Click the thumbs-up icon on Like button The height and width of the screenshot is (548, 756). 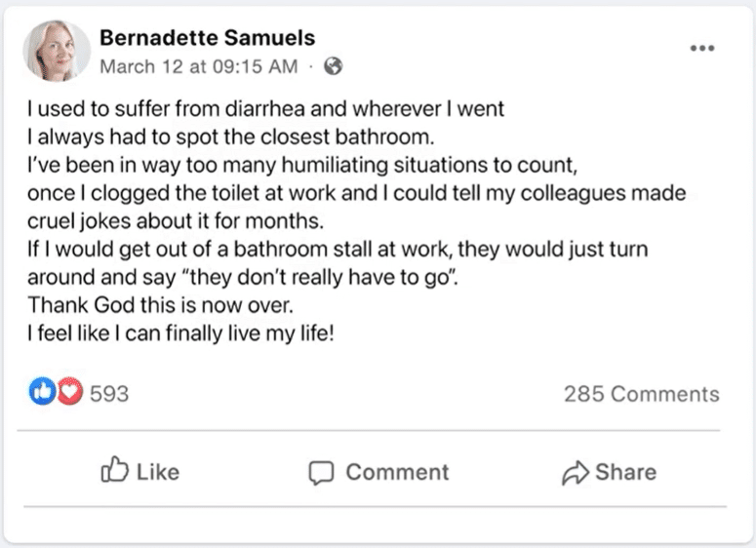[115, 471]
